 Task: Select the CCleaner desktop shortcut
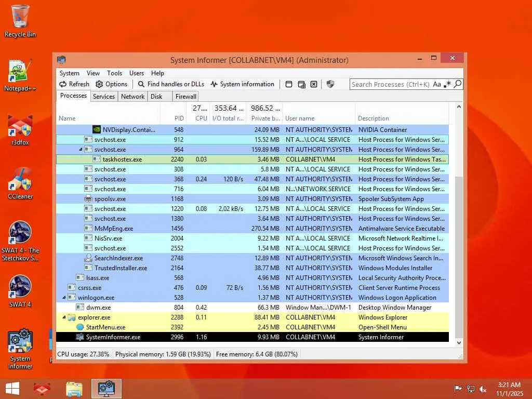pyautogui.click(x=20, y=183)
